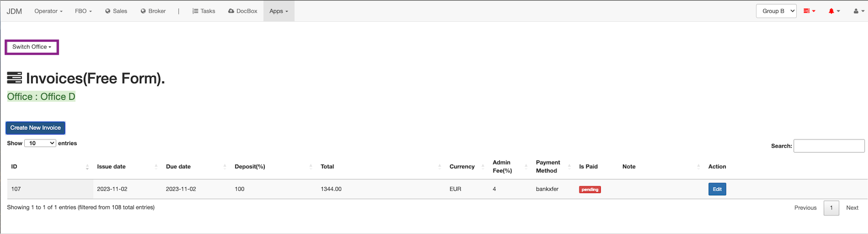Open the user account icon menu
This screenshot has width=868, height=234.
(x=858, y=11)
